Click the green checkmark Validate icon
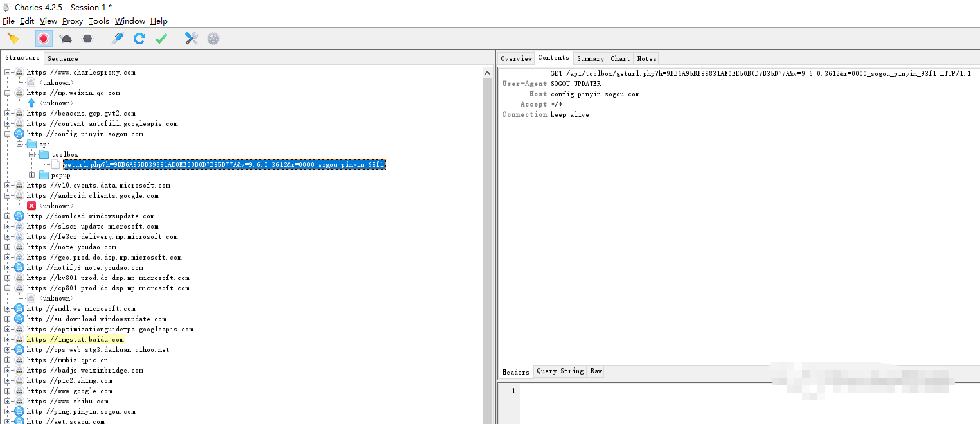 point(161,39)
